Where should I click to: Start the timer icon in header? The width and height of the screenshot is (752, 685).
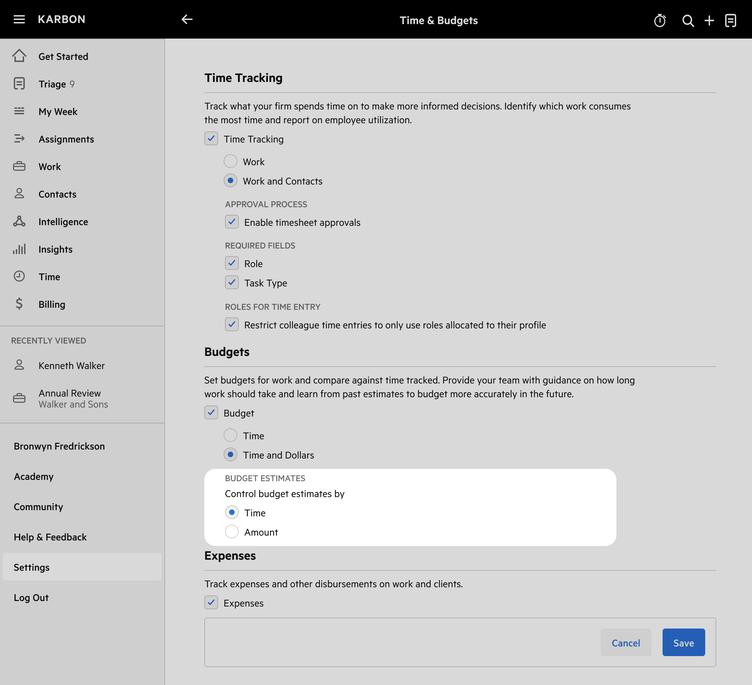[660, 20]
